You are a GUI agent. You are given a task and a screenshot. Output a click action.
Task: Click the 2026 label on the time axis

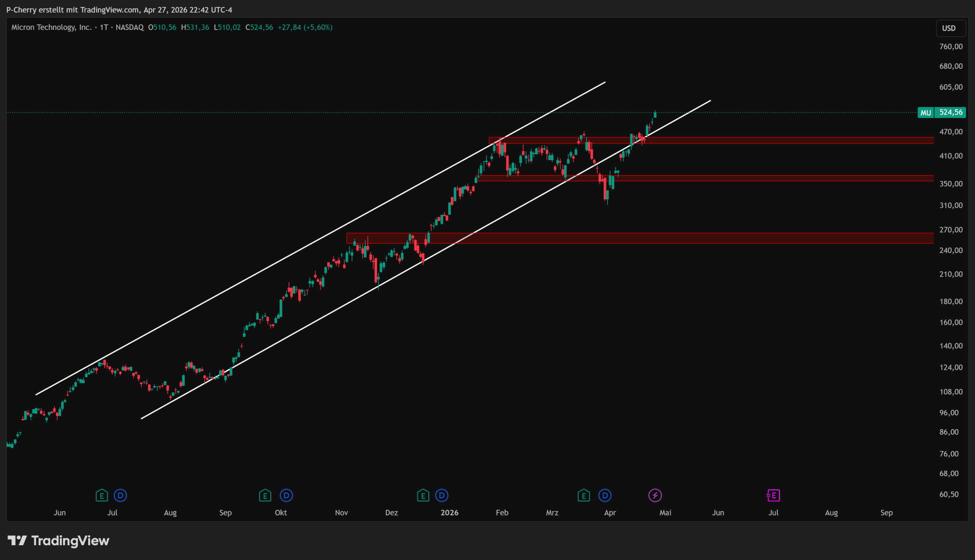coord(449,513)
